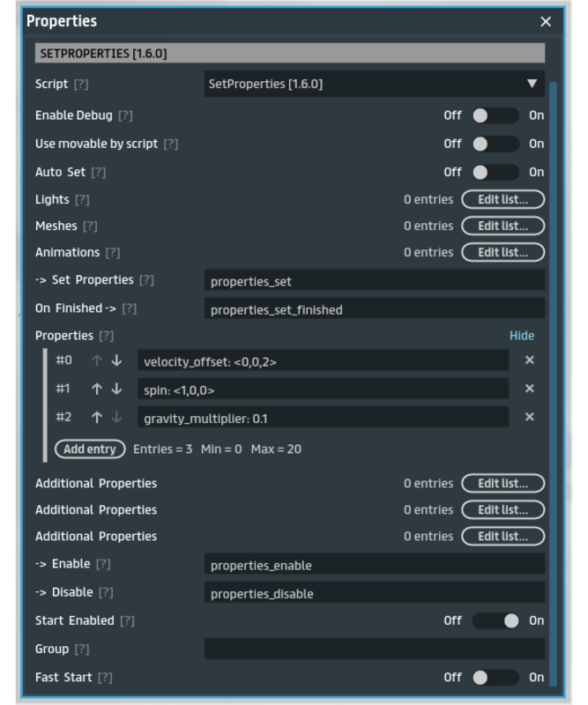The width and height of the screenshot is (588, 705).
Task: Hide the Properties list
Action: click(521, 336)
